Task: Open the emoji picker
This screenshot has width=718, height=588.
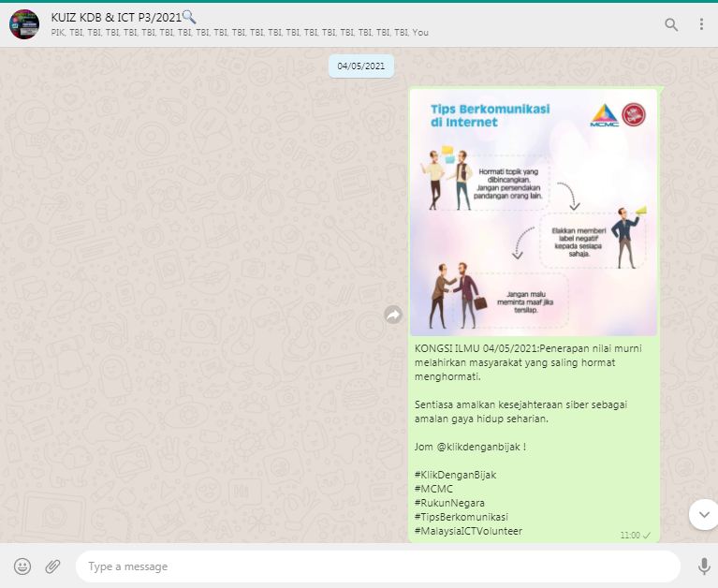Action: (23, 566)
